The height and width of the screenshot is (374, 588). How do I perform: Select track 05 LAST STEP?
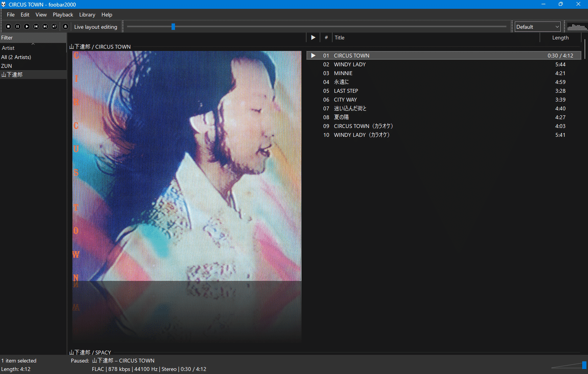[x=444, y=91]
